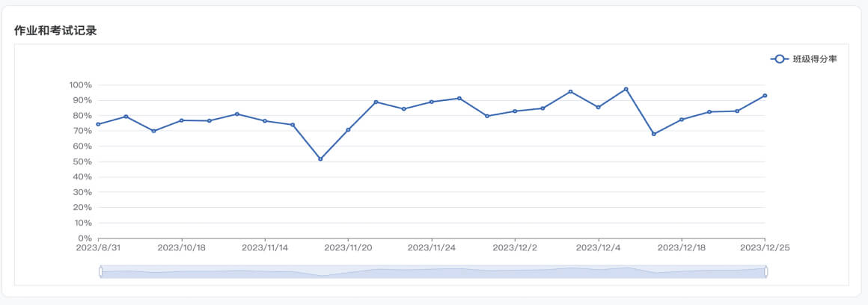Click the left handle of the zoom slider
868x305 pixels.
pos(100,271)
